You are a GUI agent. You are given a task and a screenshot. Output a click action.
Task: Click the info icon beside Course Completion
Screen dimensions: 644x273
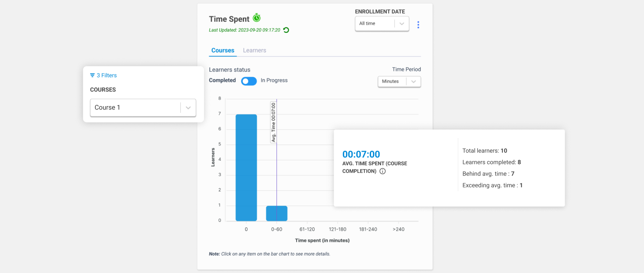point(382,171)
